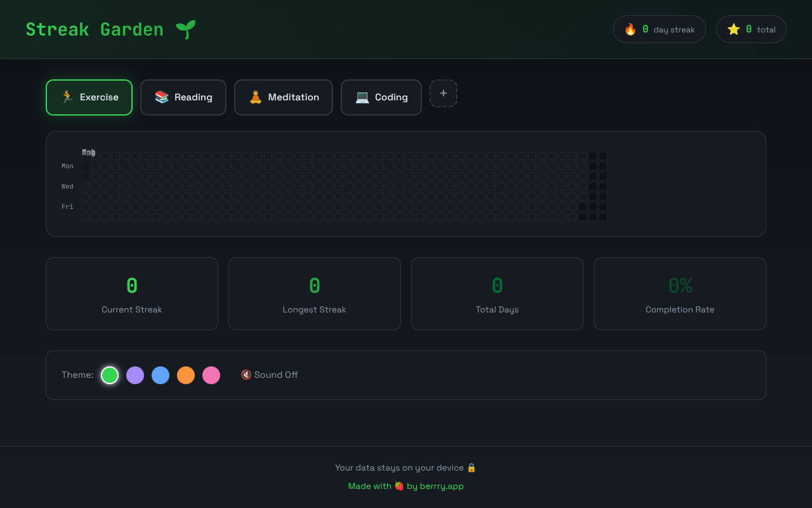Switch to the Reading habit tab
Viewport: 812px width, 508px height.
tap(183, 97)
